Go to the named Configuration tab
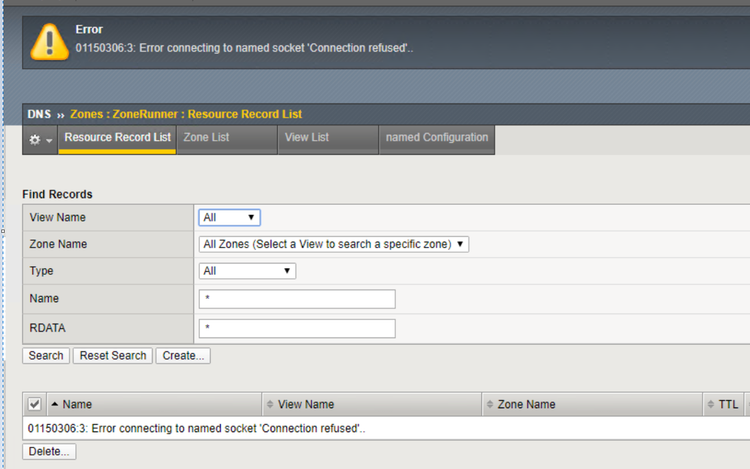Image resolution: width=750 pixels, height=469 pixels. click(437, 138)
